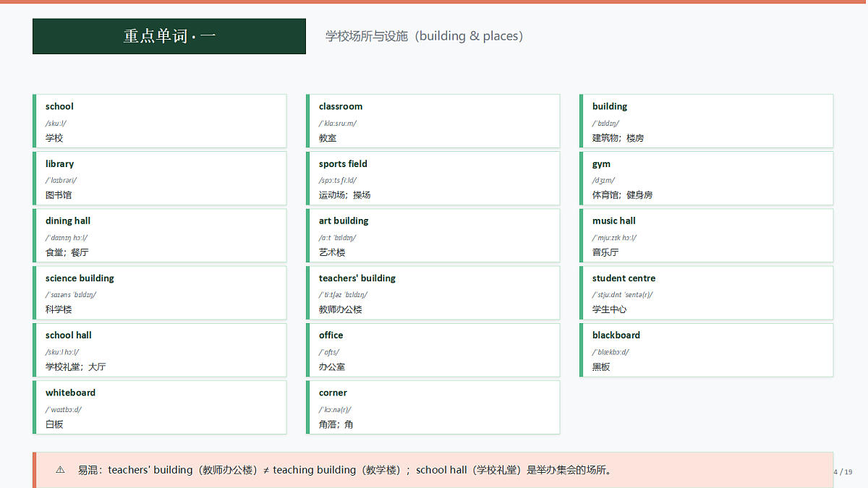Select the translation 白板
The height and width of the screenshot is (488, 868).
pos(54,424)
